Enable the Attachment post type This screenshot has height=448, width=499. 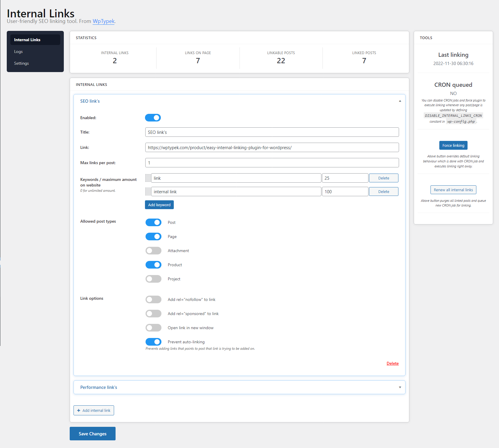coord(153,251)
